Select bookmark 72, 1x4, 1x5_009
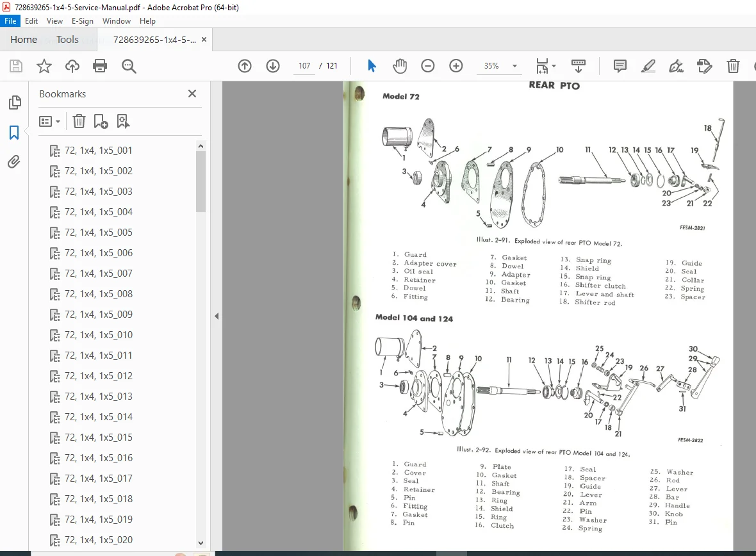 (x=99, y=315)
